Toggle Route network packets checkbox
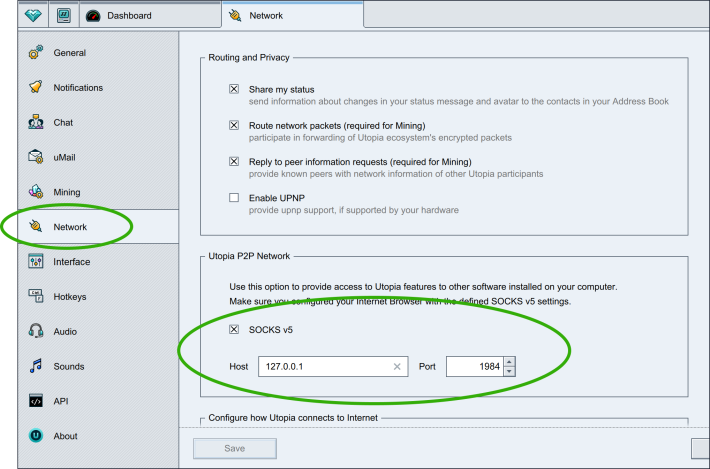This screenshot has height=469, width=710. (234, 125)
